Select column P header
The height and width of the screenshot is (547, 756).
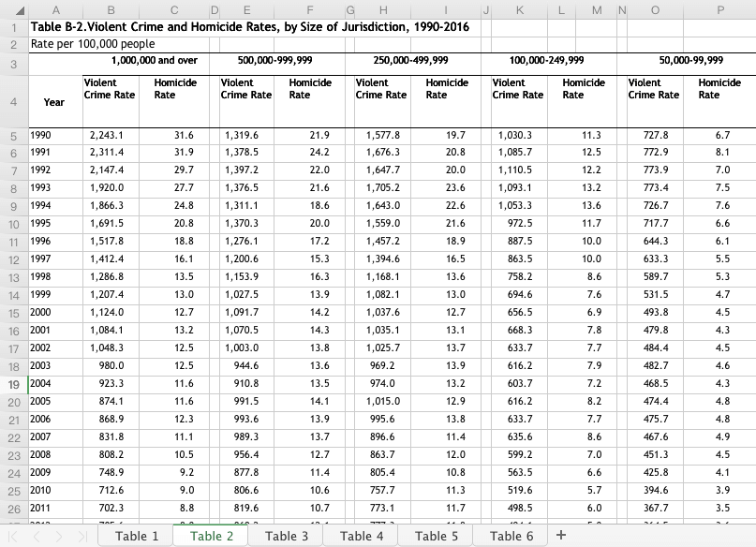[x=720, y=9]
